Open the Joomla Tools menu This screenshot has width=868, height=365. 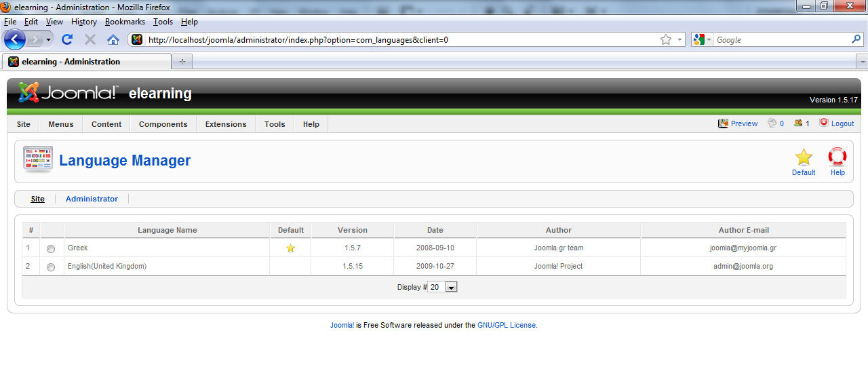[275, 124]
